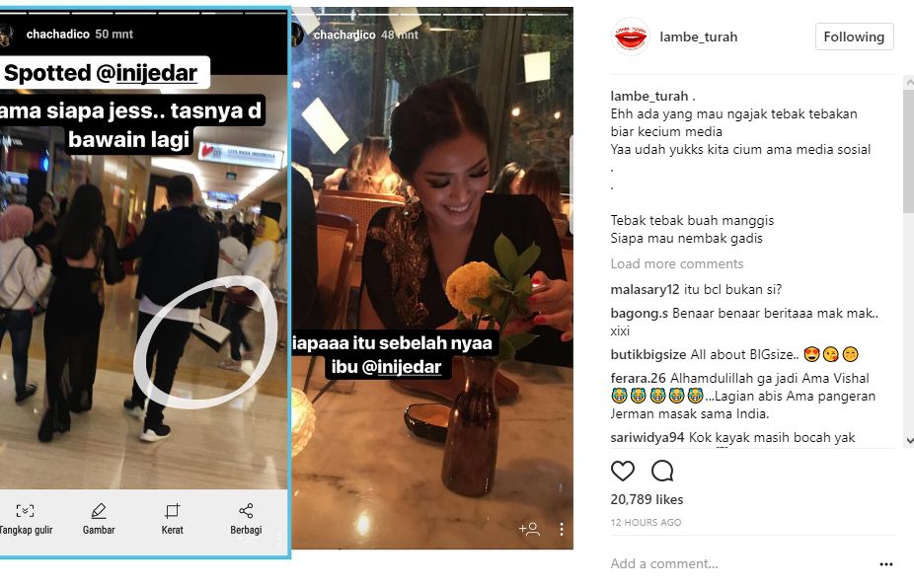Open the 12 HOURS AGO timestamp link
914x588 pixels.
[646, 523]
